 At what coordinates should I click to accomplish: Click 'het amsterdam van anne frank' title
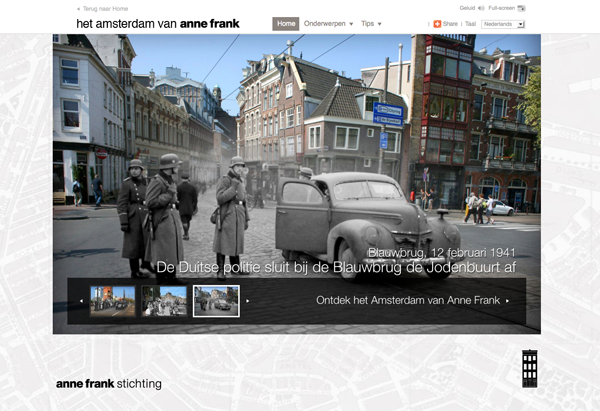(158, 24)
